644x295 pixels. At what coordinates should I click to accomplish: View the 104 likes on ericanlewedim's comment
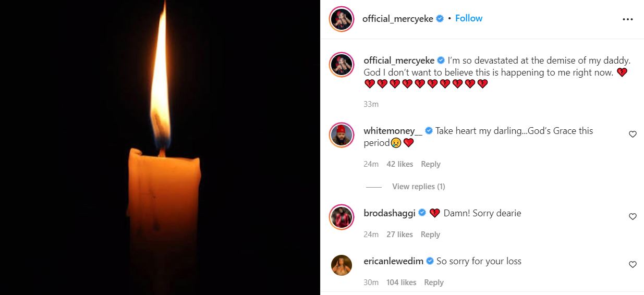pyautogui.click(x=401, y=282)
